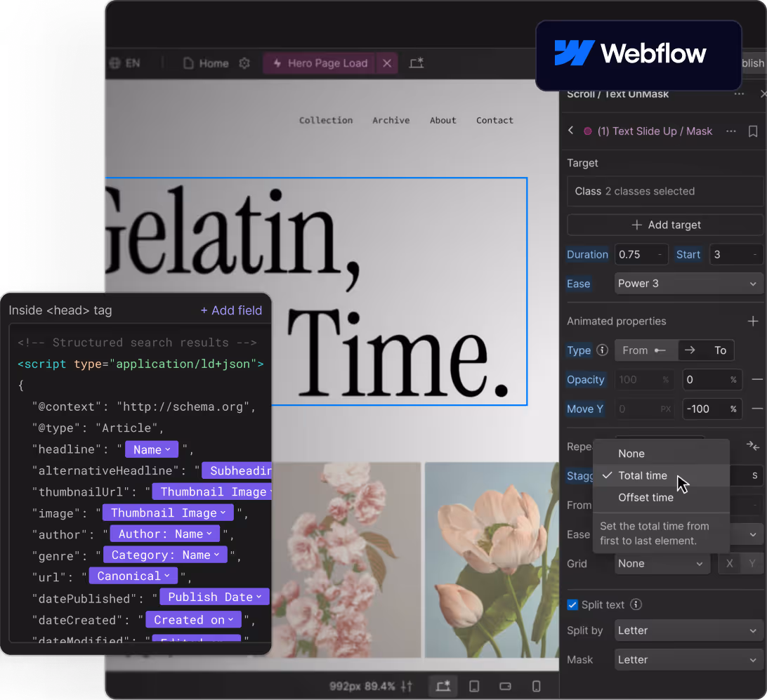Select the desktop breakpoint icon
Screen dimensions: 767x700
pos(443,687)
